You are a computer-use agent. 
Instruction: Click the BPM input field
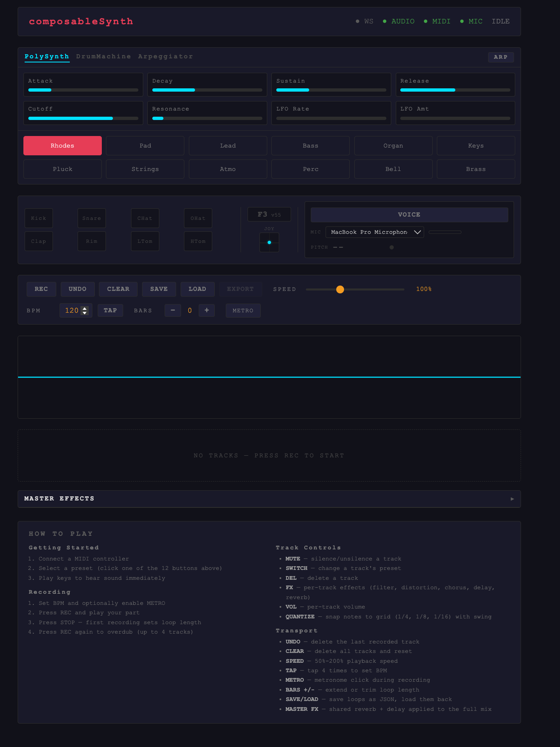[71, 311]
